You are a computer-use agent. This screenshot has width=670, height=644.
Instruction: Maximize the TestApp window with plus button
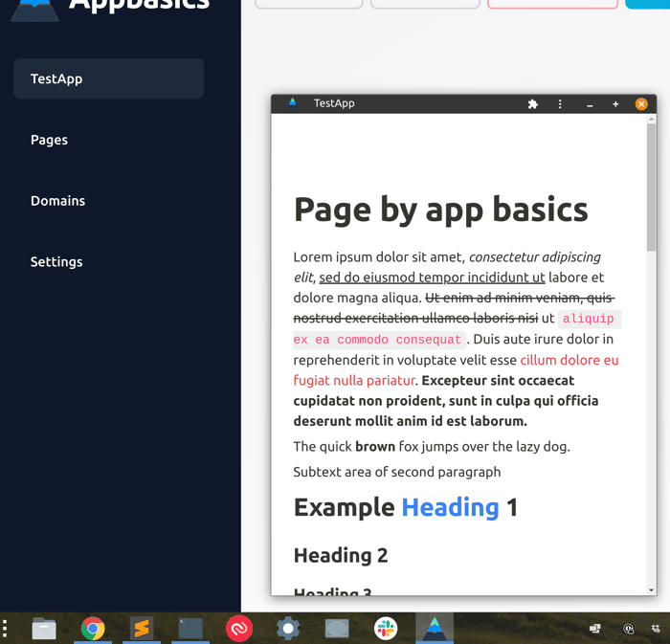click(x=615, y=103)
